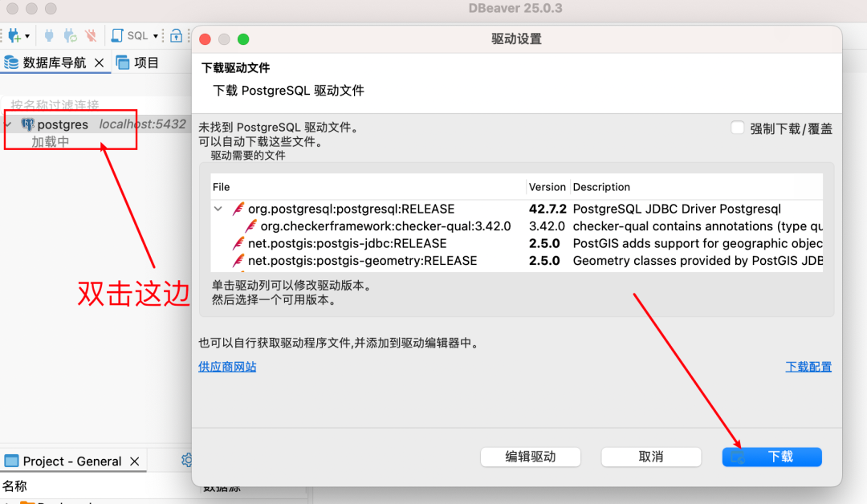Select net.postgis:postgis-geometry:RELEASE file name

point(362,260)
